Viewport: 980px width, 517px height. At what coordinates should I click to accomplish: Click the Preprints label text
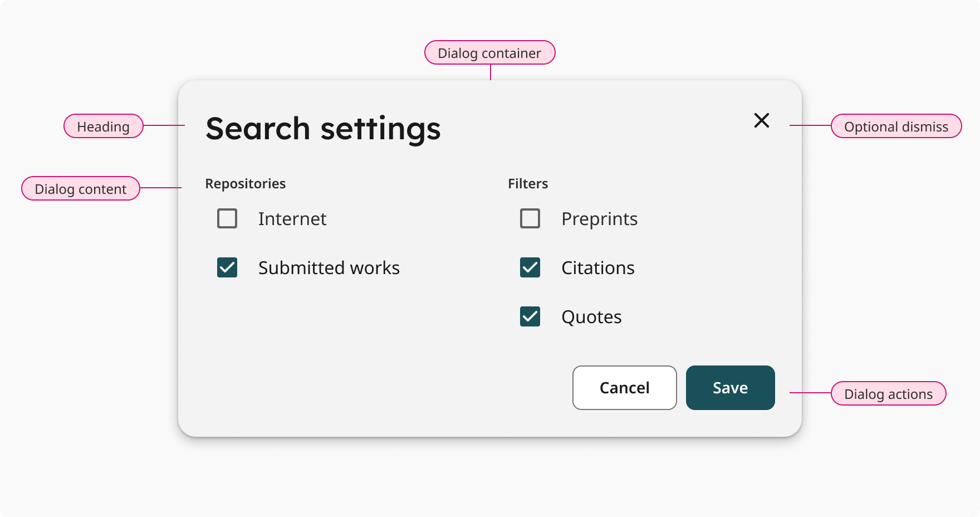(x=600, y=219)
